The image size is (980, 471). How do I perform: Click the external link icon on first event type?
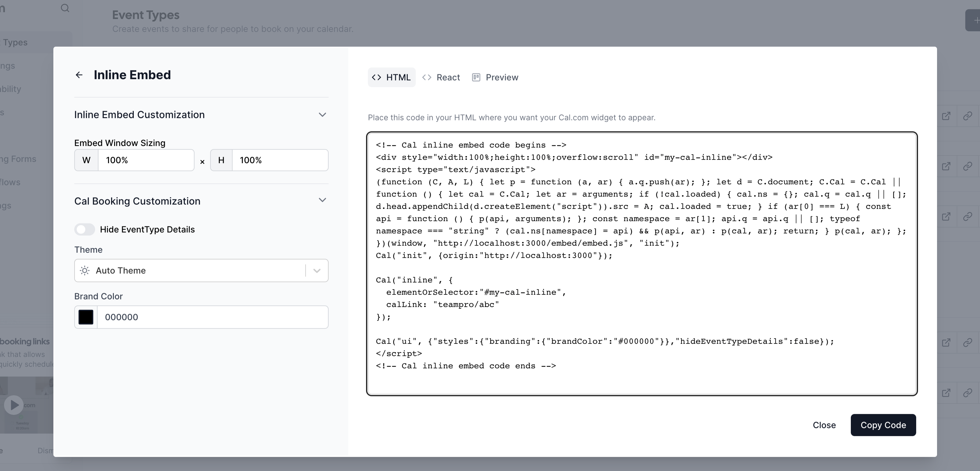pyautogui.click(x=946, y=116)
